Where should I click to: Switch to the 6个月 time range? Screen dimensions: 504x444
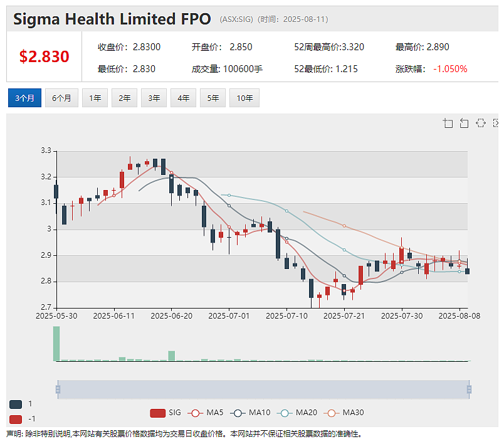point(61,98)
